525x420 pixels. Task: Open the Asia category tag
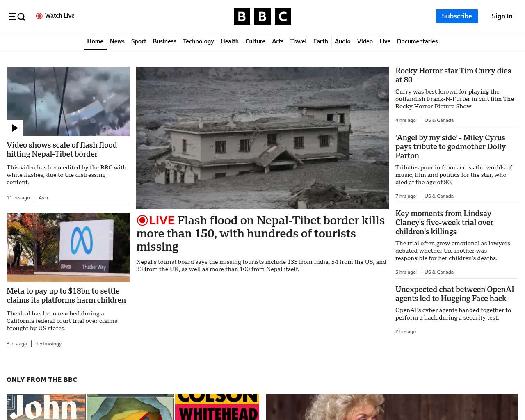43,198
